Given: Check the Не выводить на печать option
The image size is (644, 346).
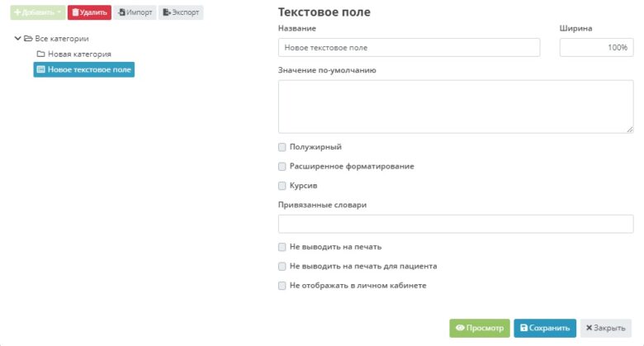Looking at the screenshot, I should pyautogui.click(x=282, y=247).
